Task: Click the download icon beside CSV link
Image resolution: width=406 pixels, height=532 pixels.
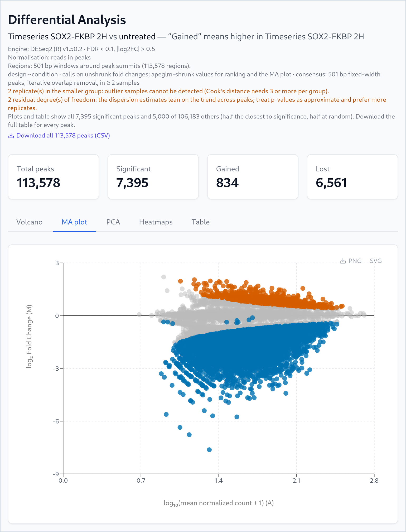Action: 11,136
